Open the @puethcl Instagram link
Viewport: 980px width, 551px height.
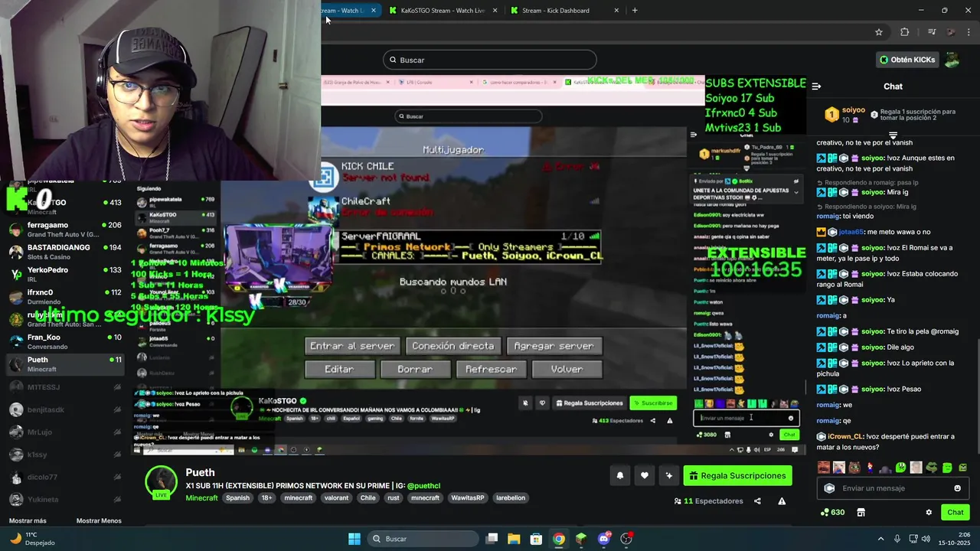423,486
